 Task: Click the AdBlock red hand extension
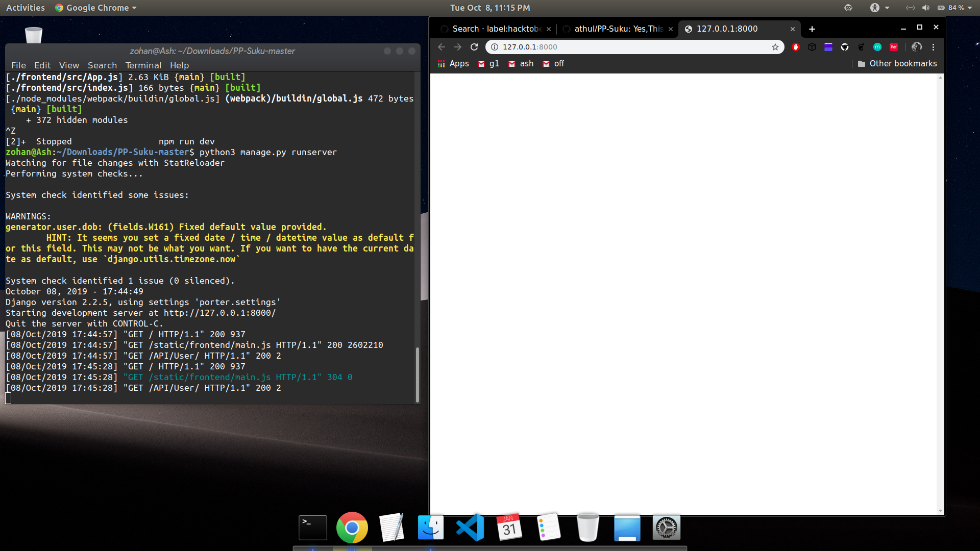796,47
